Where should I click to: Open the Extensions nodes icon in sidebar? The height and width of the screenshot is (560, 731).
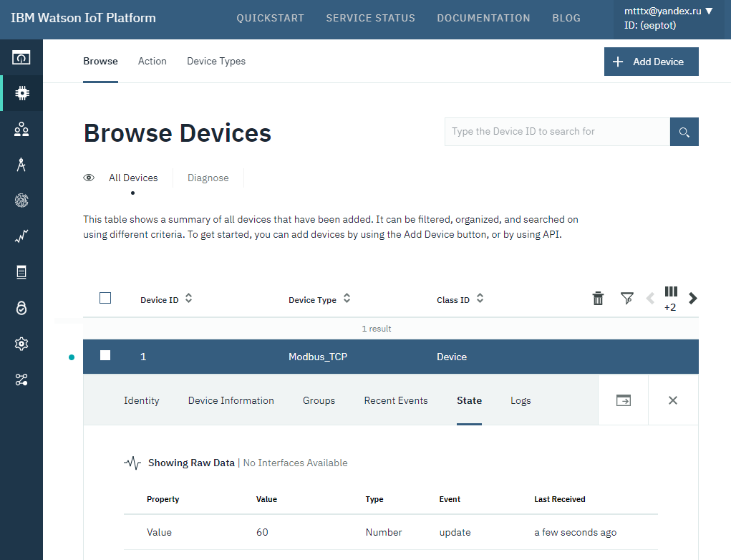[21, 379]
